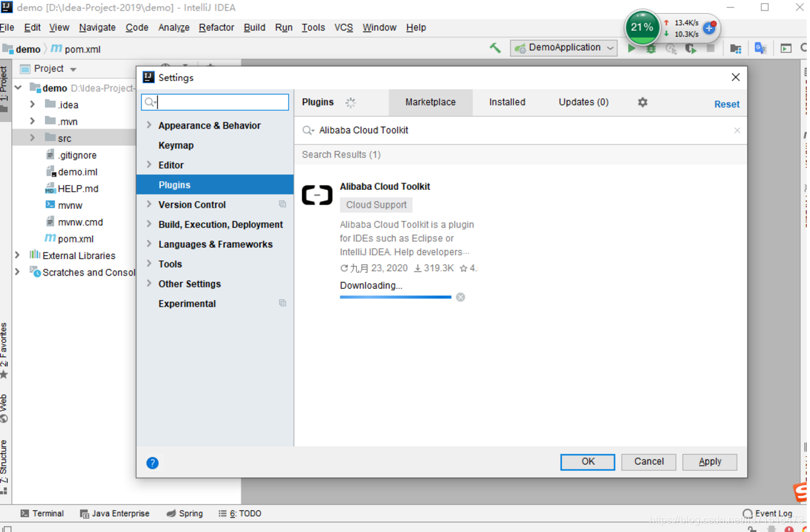Click the Favorites side tab
The image size is (810, 532).
(4, 351)
